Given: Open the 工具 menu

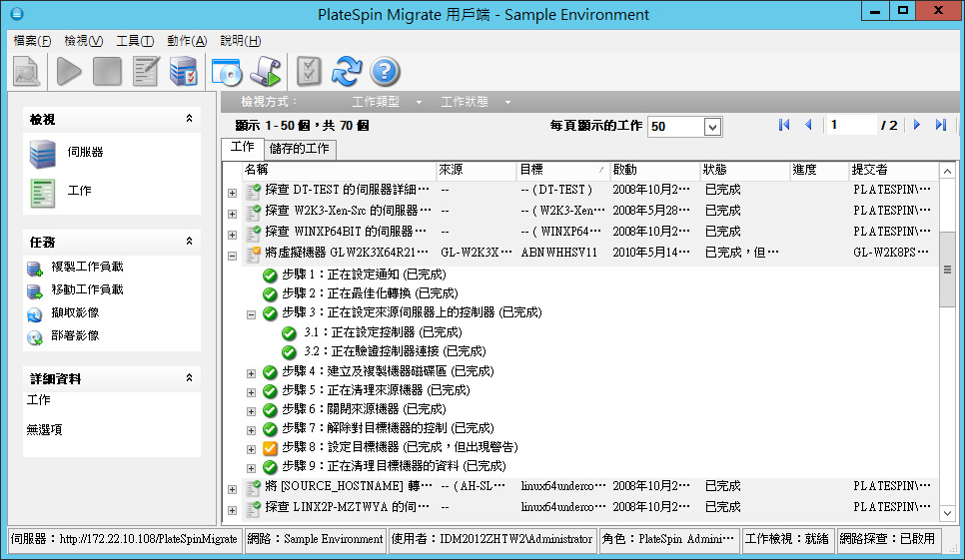Looking at the screenshot, I should (x=135, y=41).
